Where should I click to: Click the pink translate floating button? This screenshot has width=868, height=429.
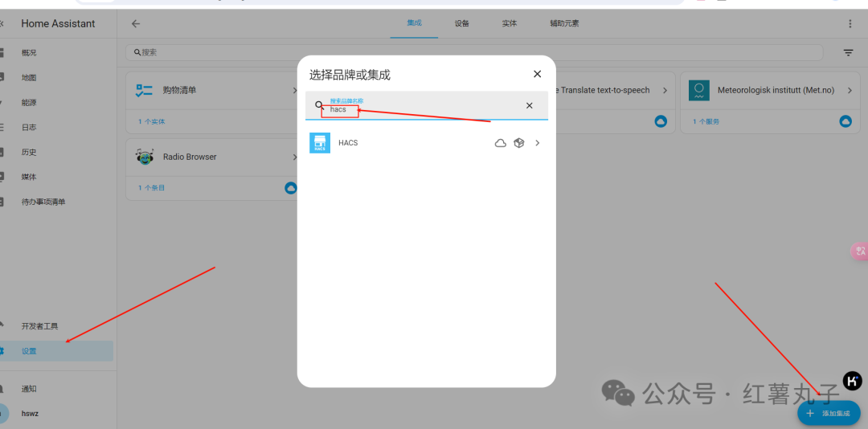click(x=859, y=251)
